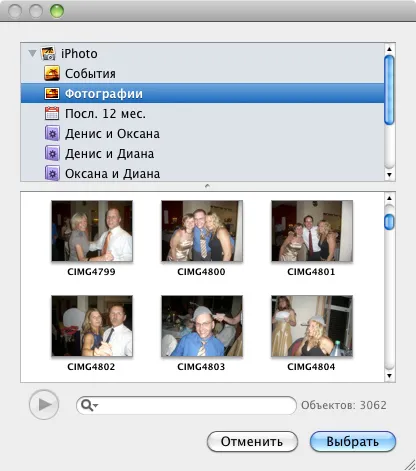This screenshot has width=416, height=471.
Task: Select the Денис и Оксана smart album icon
Action: tap(52, 134)
